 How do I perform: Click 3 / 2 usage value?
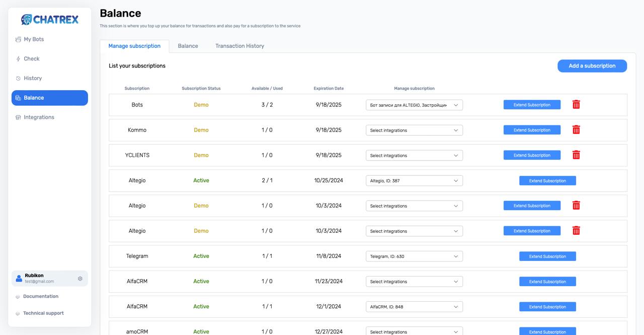pyautogui.click(x=267, y=105)
